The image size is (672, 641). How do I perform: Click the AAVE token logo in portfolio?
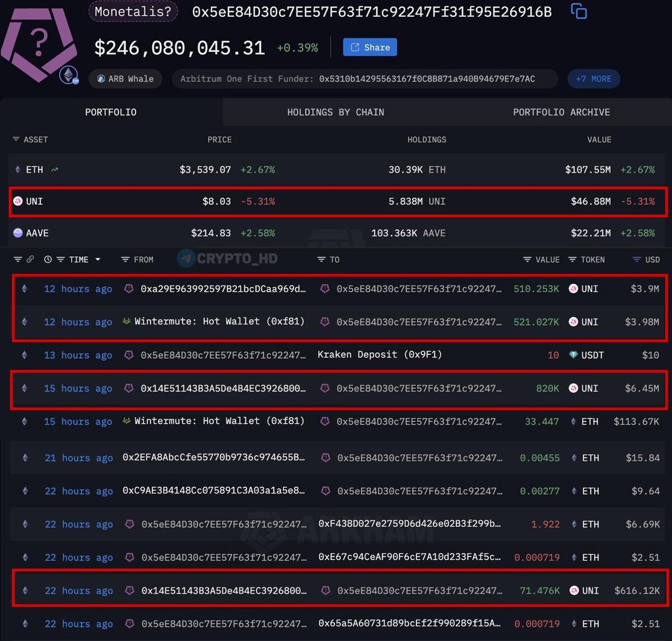18,233
